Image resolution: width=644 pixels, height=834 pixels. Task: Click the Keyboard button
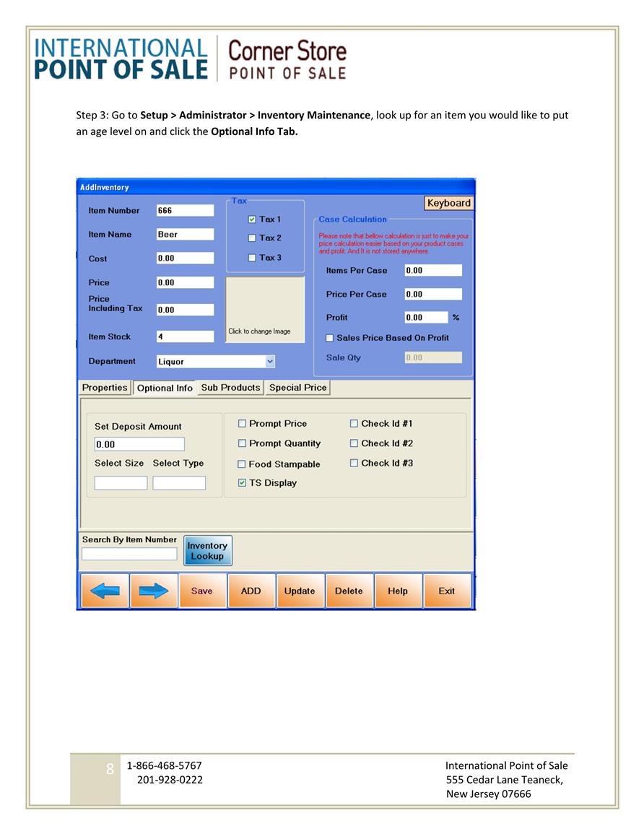point(449,203)
